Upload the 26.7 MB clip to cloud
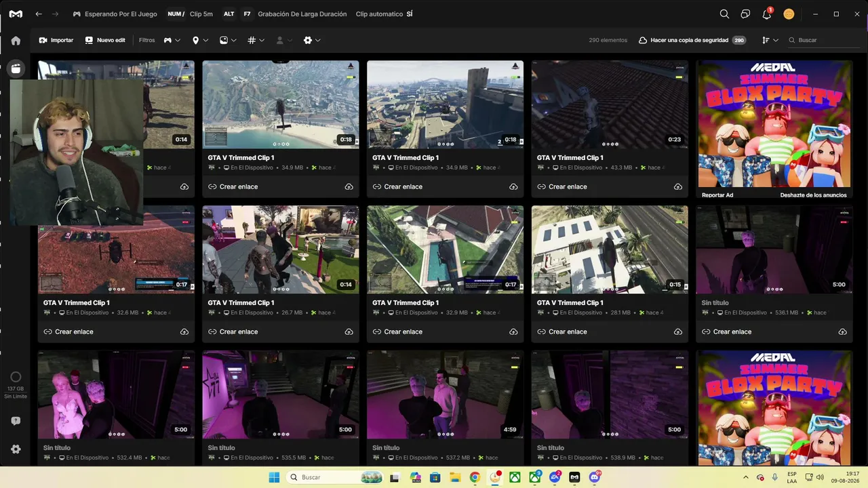The width and height of the screenshot is (868, 488). (x=349, y=331)
